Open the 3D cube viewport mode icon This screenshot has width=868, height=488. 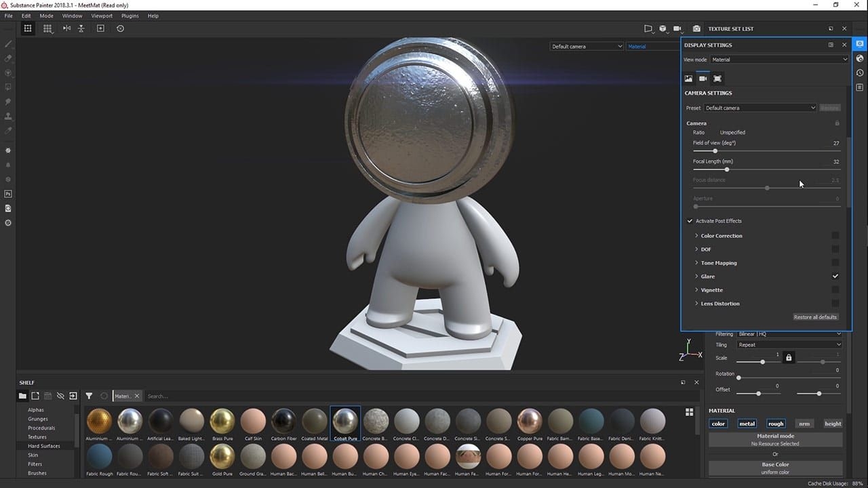[663, 28]
